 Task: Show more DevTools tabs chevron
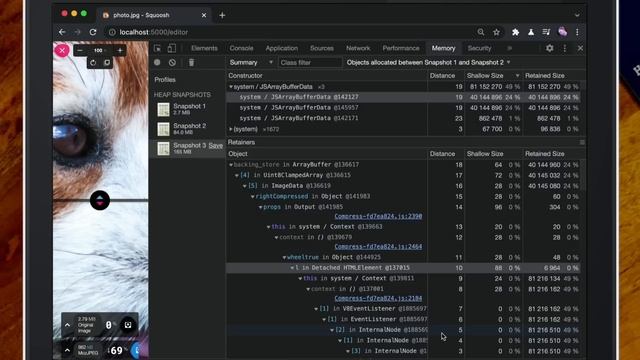[509, 48]
